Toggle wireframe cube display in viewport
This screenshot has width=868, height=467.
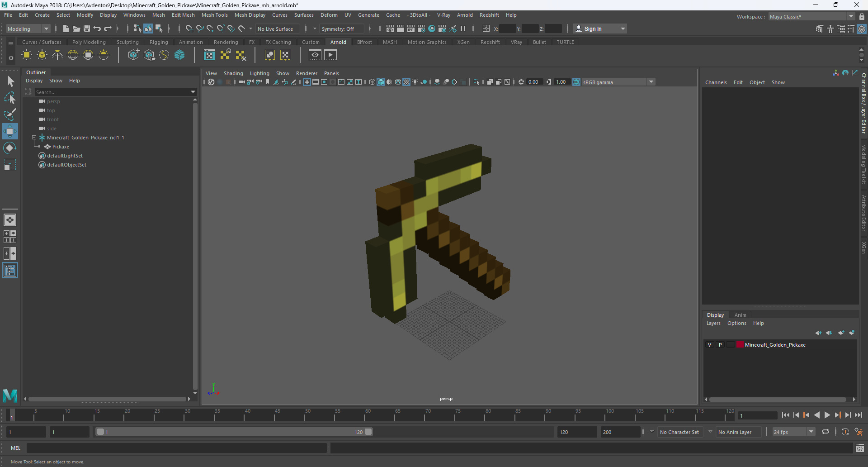372,82
